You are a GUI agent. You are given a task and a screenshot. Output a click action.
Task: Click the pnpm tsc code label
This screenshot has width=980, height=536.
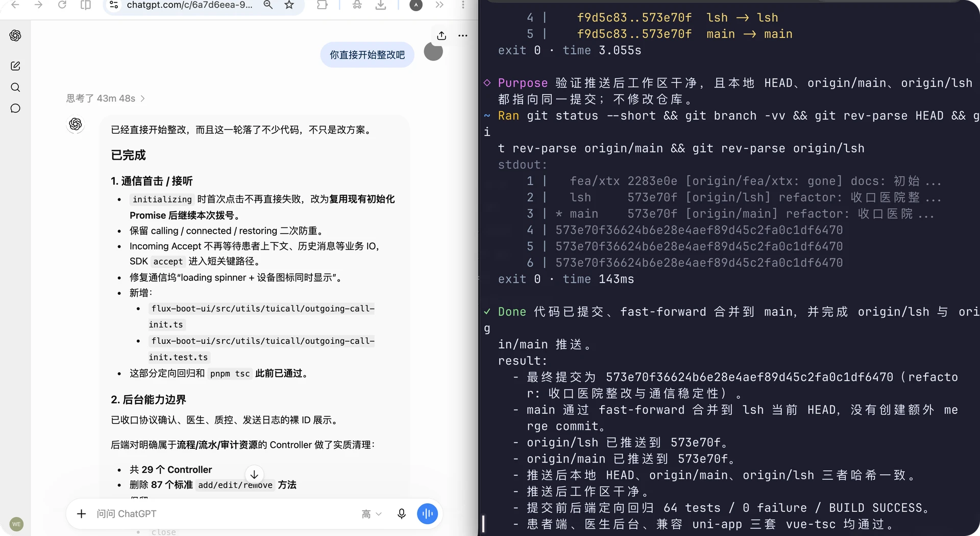(230, 374)
